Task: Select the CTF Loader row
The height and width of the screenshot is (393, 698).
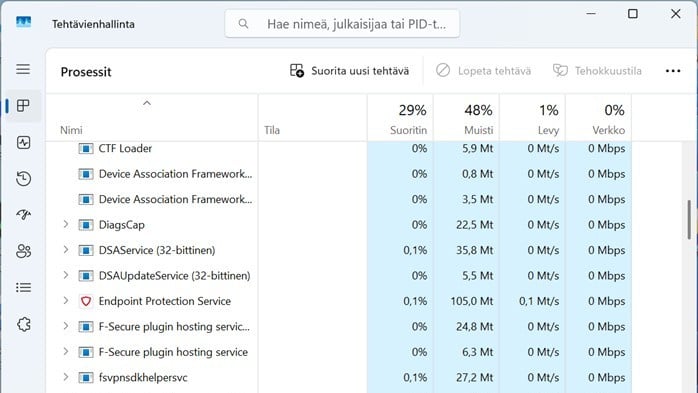Action: tap(338, 148)
